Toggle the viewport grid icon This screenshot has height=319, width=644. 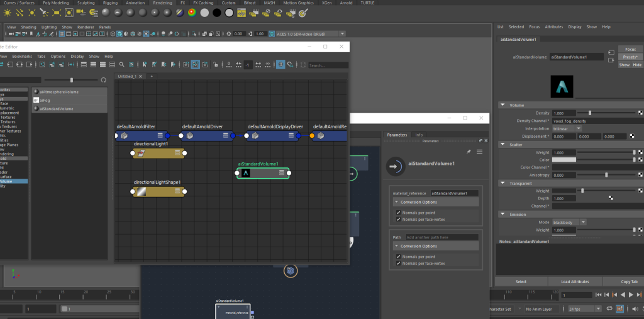pos(62,34)
